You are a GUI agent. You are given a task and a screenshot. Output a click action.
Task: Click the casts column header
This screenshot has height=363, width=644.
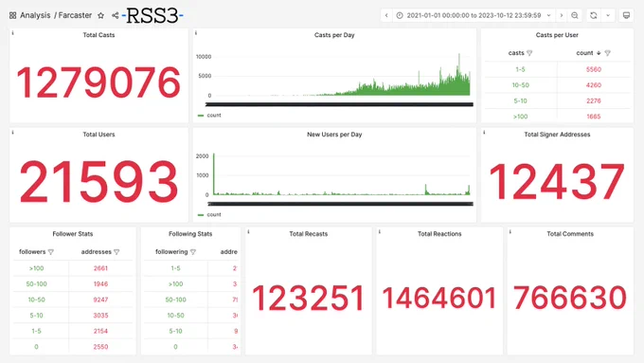516,53
